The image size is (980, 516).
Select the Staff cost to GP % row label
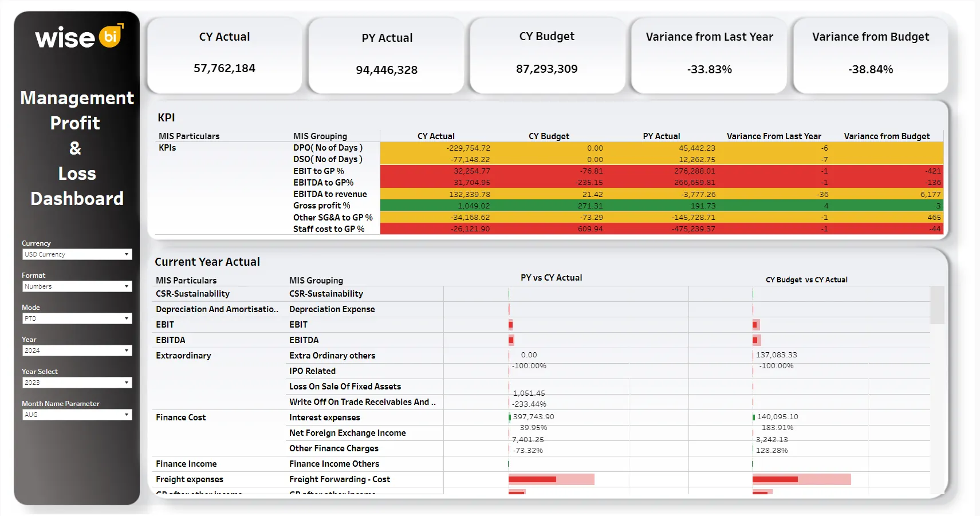pyautogui.click(x=328, y=229)
